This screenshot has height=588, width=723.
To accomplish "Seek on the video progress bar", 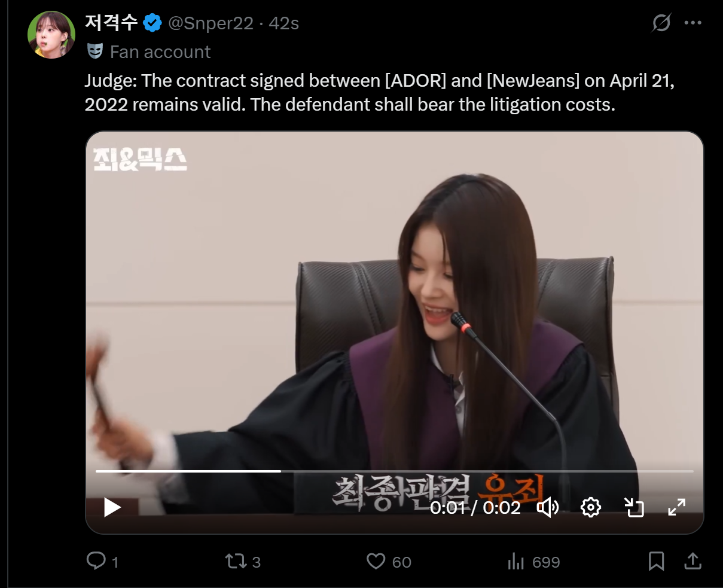I will click(x=395, y=471).
